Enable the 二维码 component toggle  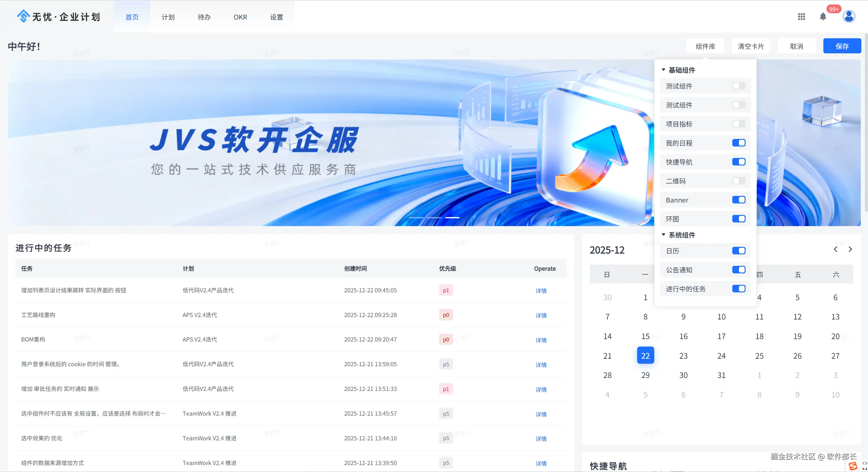[x=739, y=181]
